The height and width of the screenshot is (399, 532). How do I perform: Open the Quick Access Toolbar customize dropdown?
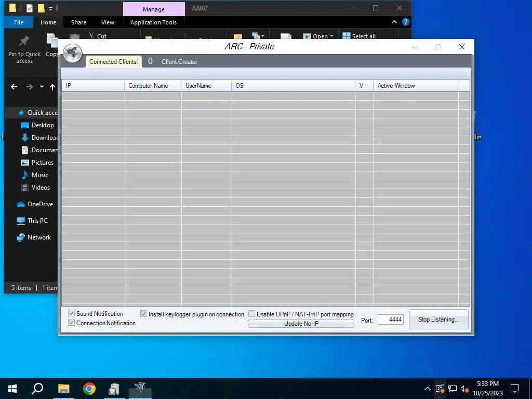pyautogui.click(x=50, y=8)
